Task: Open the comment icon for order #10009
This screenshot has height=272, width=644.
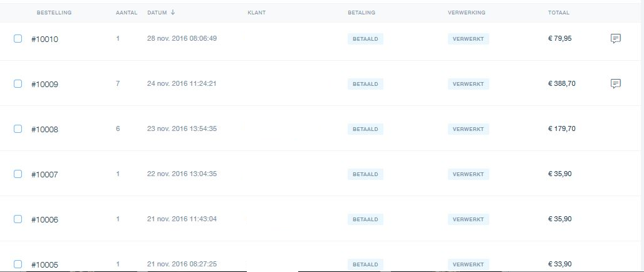Action: (615, 84)
